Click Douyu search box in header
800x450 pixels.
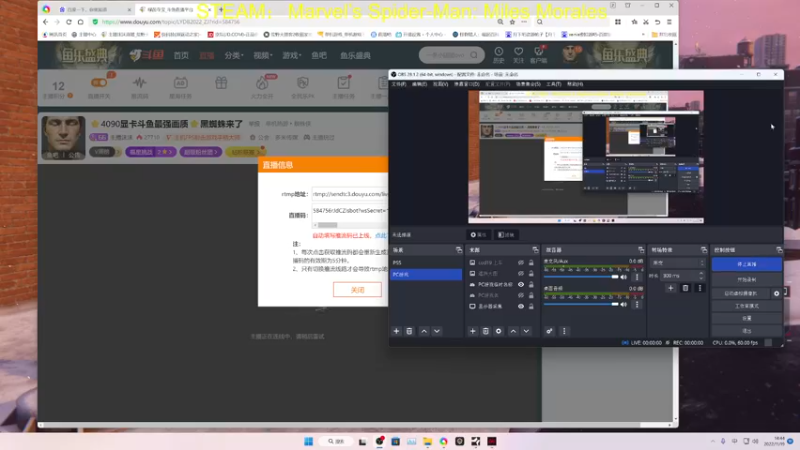pyautogui.click(x=451, y=55)
